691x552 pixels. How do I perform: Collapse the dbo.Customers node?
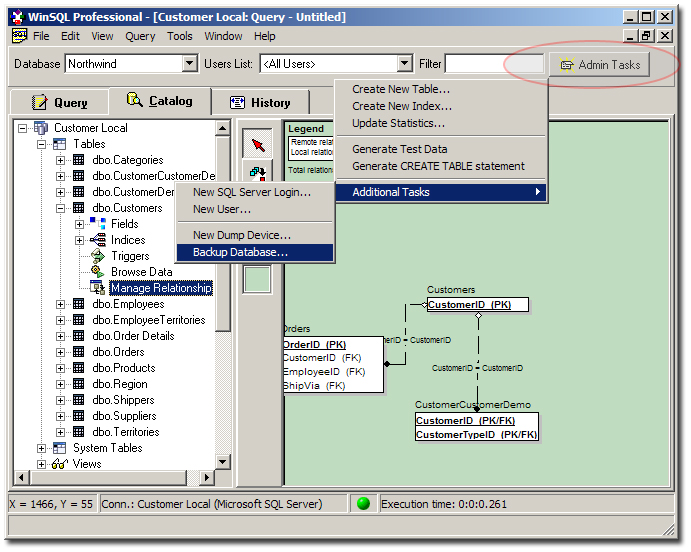point(60,208)
